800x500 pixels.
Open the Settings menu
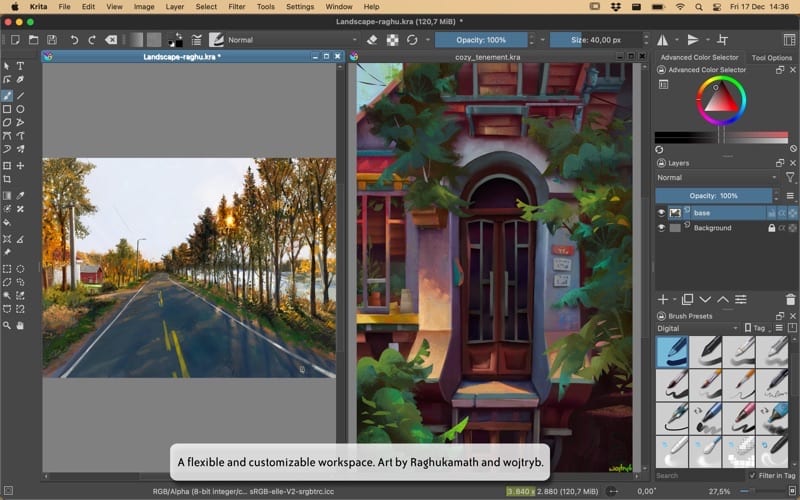[x=300, y=7]
